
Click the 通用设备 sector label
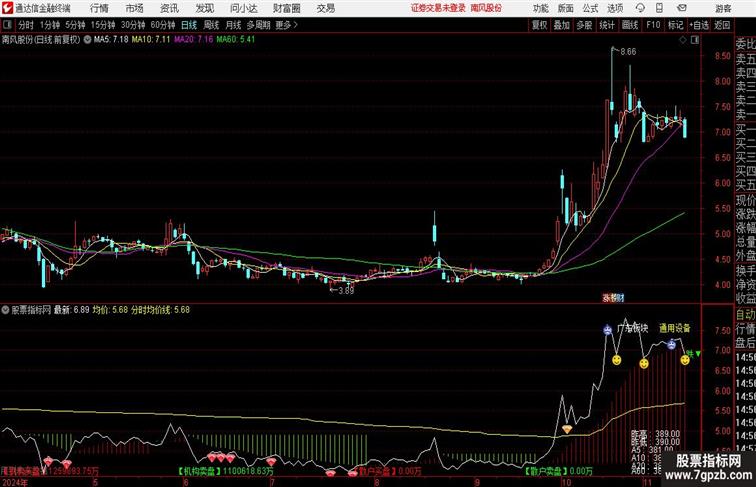point(675,328)
